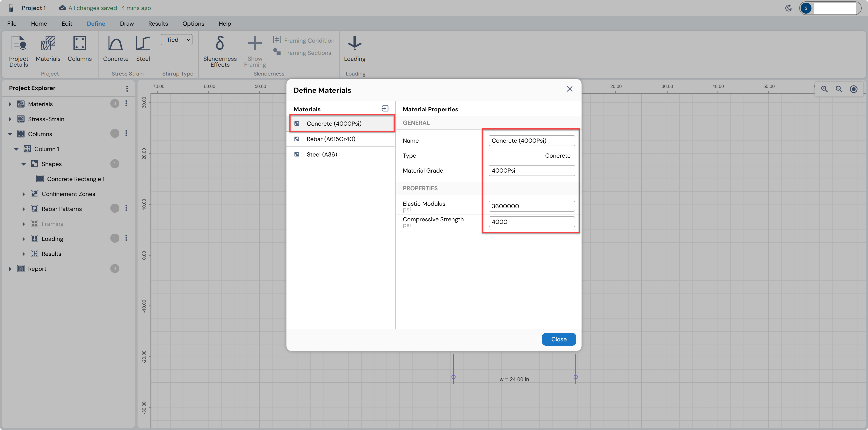868x430 pixels.
Task: Click the Elastic Modulus input field
Action: point(531,206)
